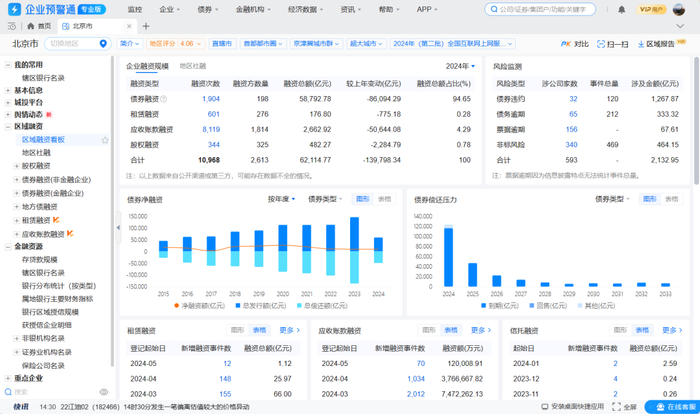The height and width of the screenshot is (414, 700).
Task: Click the 8,119 应收账款融资 count link
Action: [x=210, y=129]
